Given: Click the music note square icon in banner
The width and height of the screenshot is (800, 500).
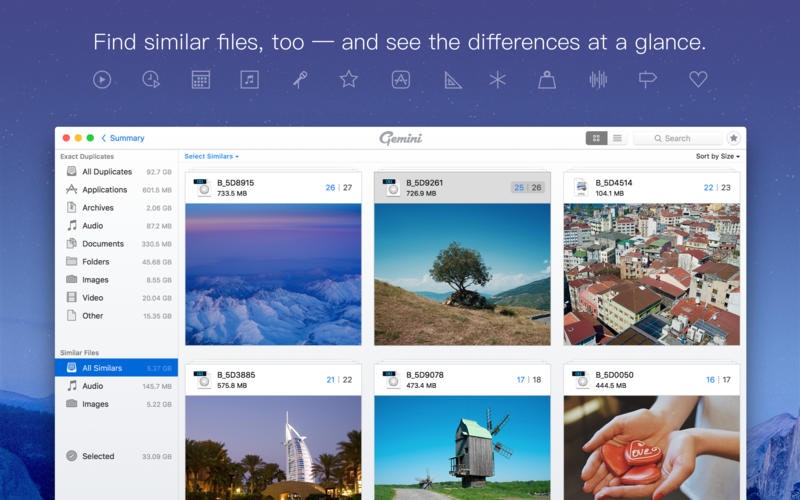Looking at the screenshot, I should point(249,80).
